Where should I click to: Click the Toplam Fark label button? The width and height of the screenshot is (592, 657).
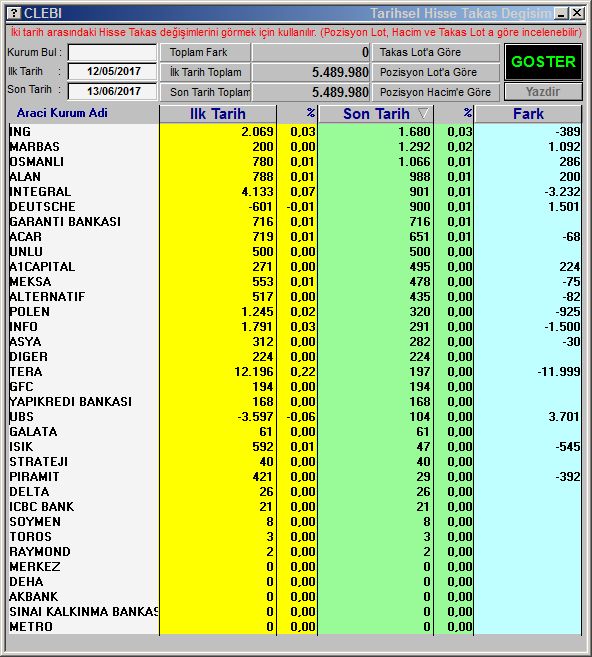click(205, 52)
